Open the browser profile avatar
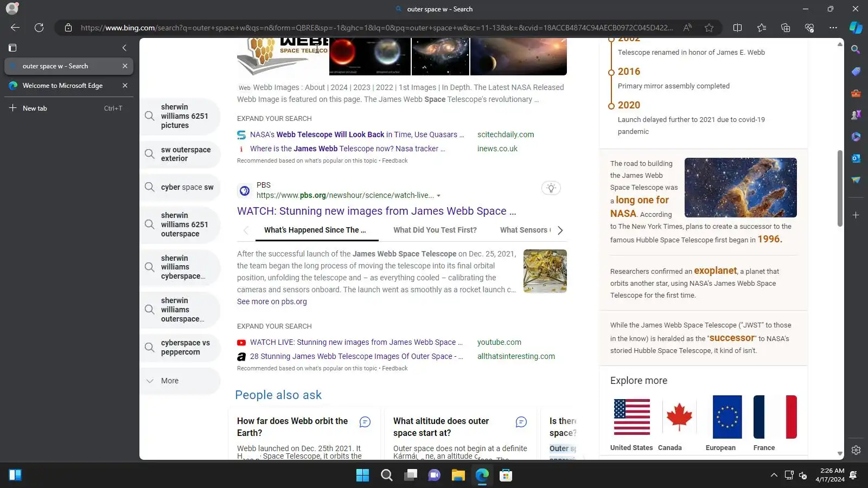 coord(12,9)
